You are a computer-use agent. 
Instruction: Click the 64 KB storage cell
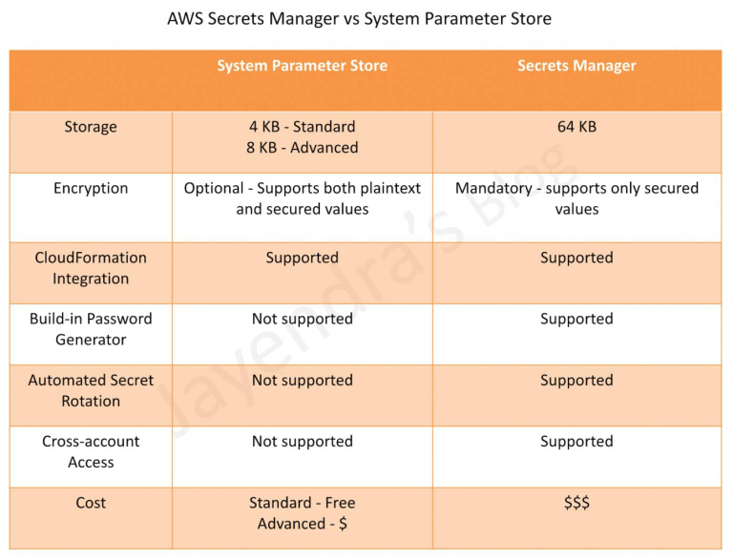(576, 127)
